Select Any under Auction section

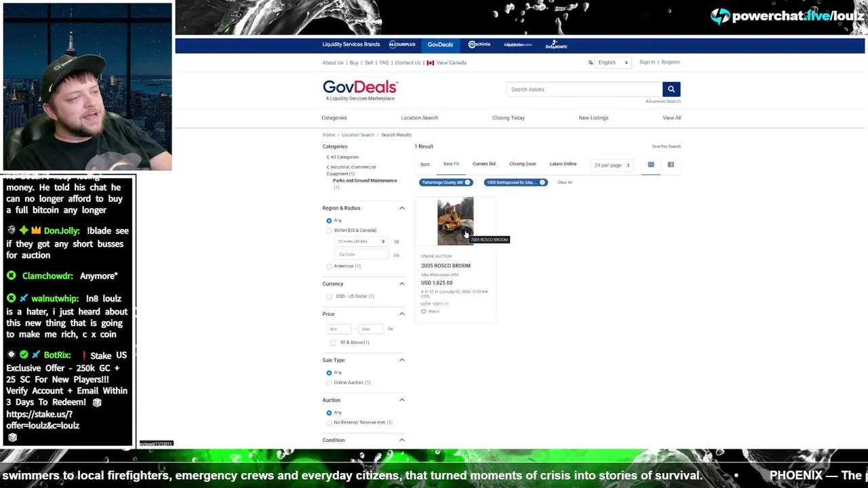click(x=329, y=413)
